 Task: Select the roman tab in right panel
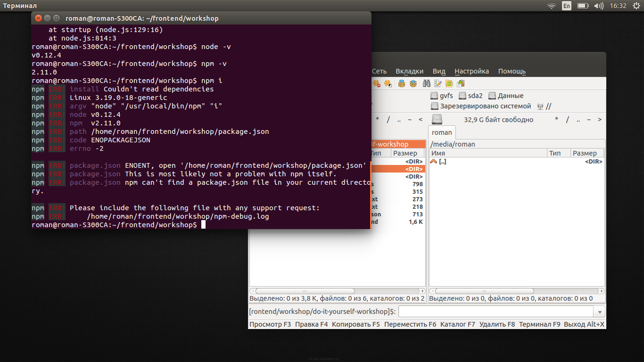(442, 132)
